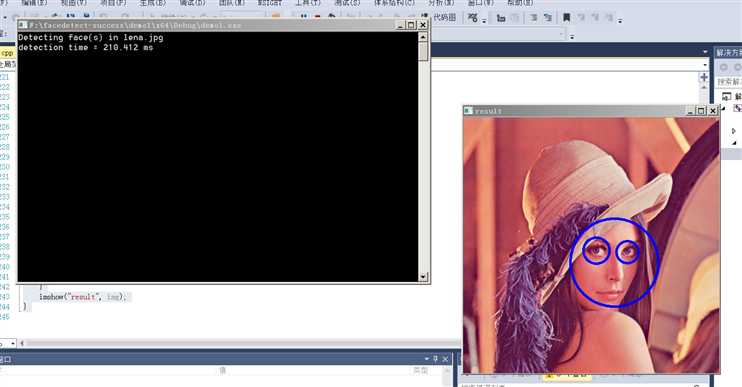Open the second-row toolbar options dropdown

point(572,36)
